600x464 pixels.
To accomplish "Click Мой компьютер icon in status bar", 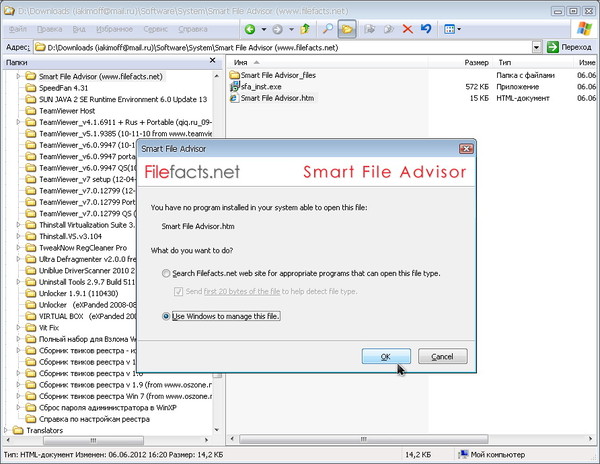I will coord(463,454).
